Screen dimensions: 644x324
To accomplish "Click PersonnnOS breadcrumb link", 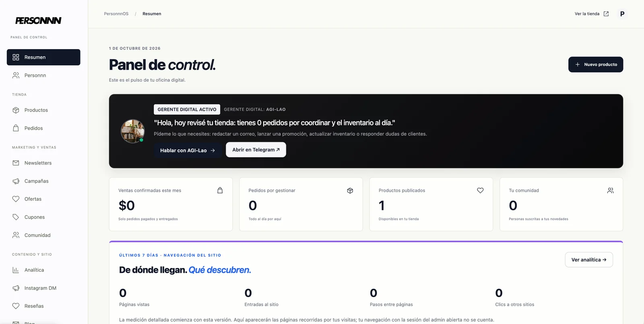I will [x=116, y=14].
